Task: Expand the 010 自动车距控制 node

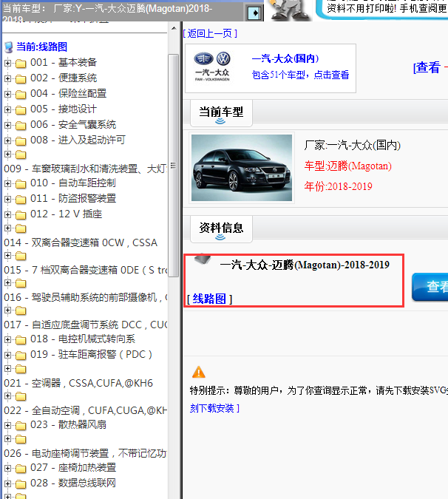Action: coord(7,183)
